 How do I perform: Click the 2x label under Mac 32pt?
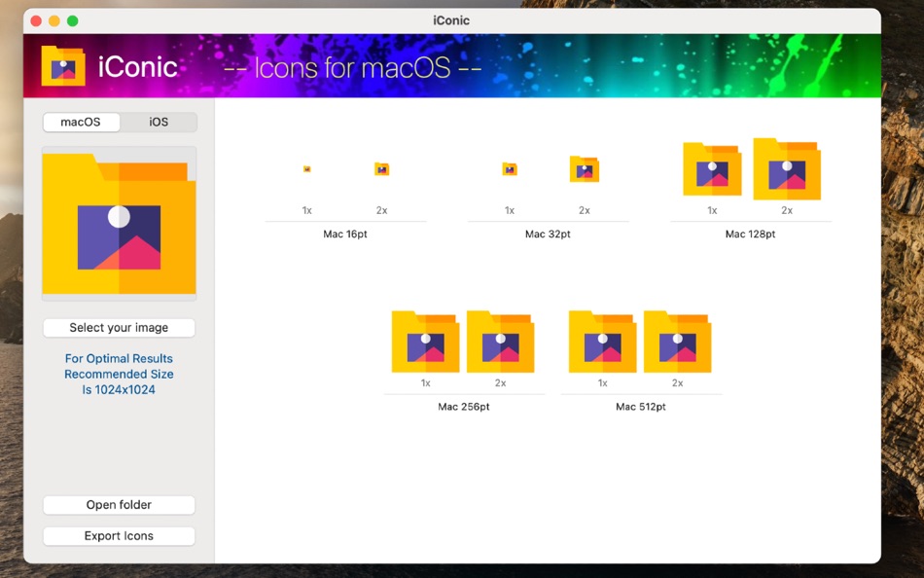[585, 210]
